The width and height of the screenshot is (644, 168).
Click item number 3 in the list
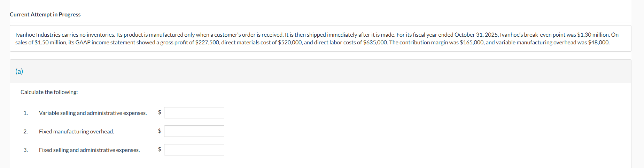(25, 150)
